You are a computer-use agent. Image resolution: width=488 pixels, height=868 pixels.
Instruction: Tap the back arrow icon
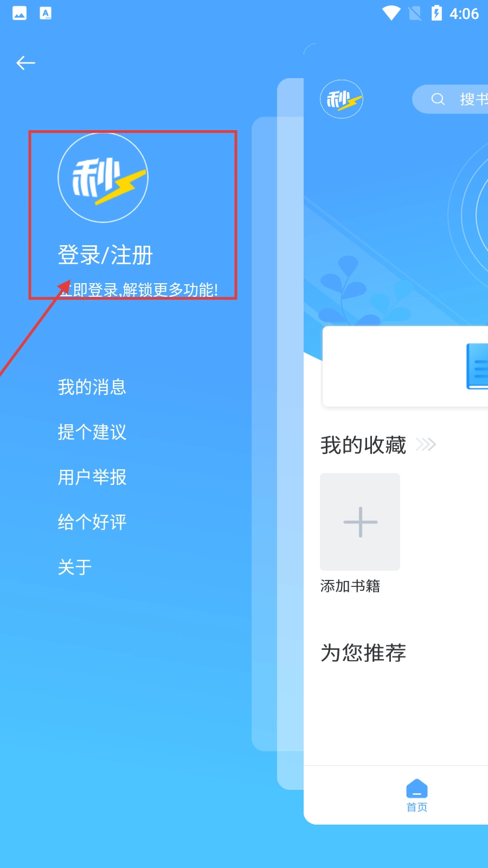[25, 63]
